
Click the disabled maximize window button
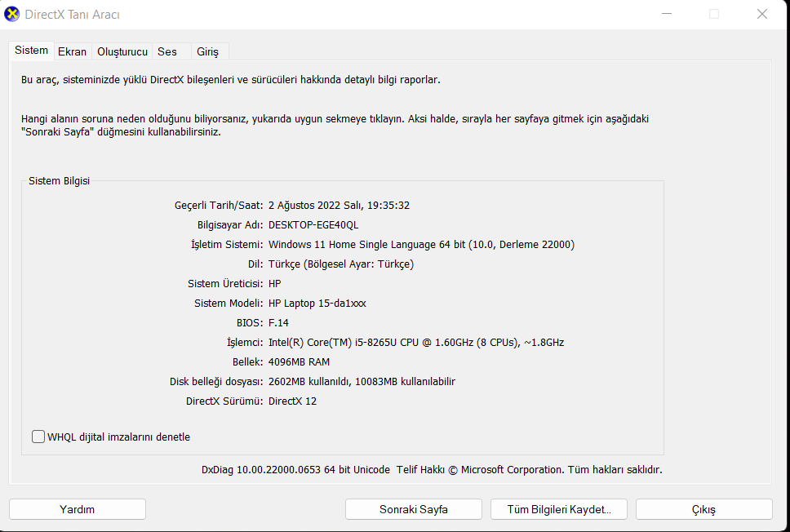[x=714, y=14]
